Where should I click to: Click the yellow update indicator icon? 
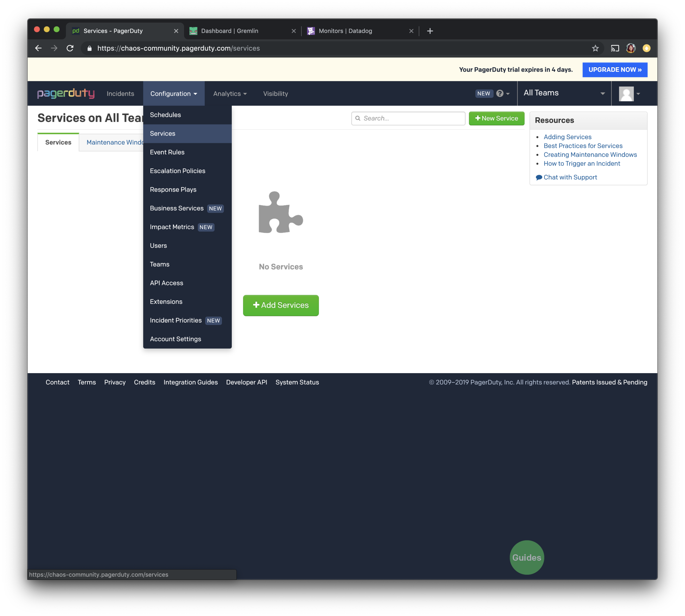coord(646,48)
